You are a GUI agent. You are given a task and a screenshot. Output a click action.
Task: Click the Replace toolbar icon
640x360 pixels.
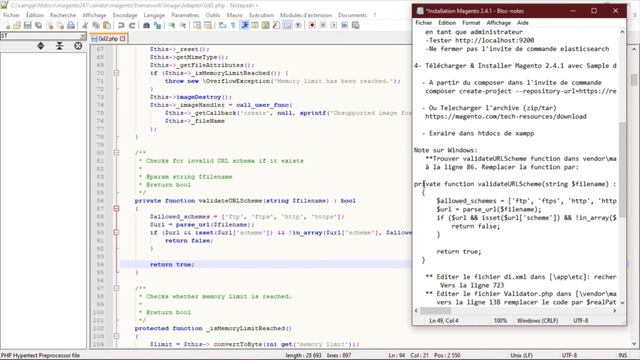tap(158, 25)
